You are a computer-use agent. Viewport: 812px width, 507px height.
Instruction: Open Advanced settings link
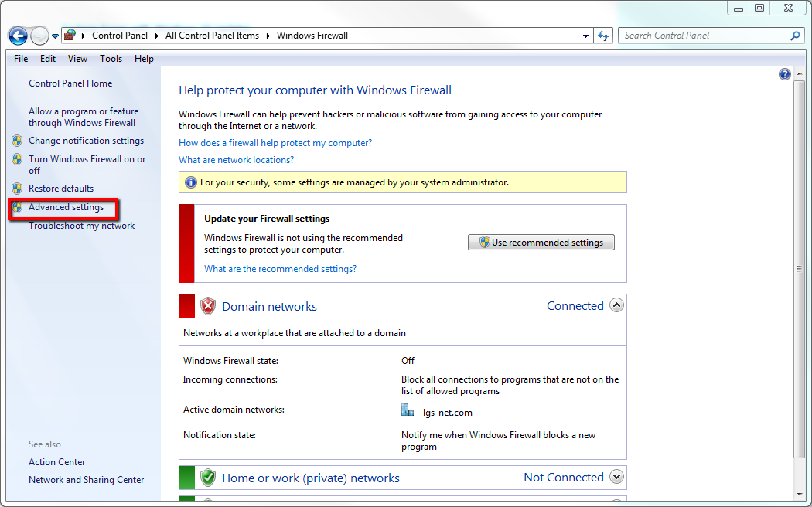click(x=66, y=207)
